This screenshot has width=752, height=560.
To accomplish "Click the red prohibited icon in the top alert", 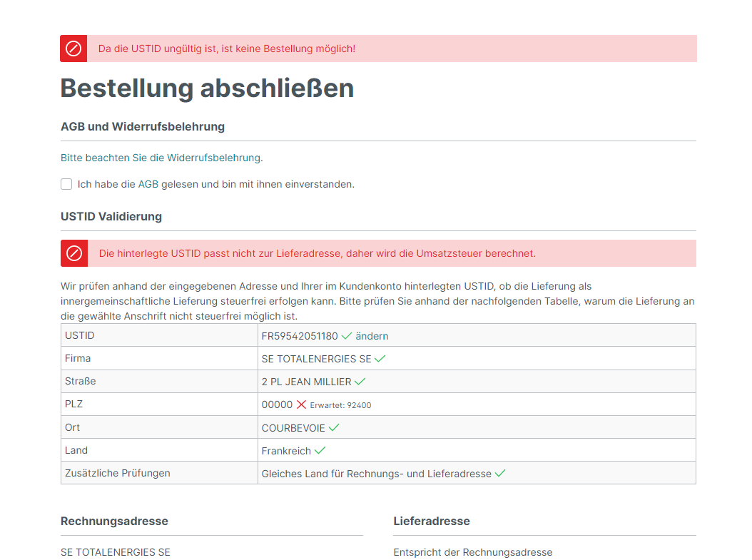I will 73,49.
